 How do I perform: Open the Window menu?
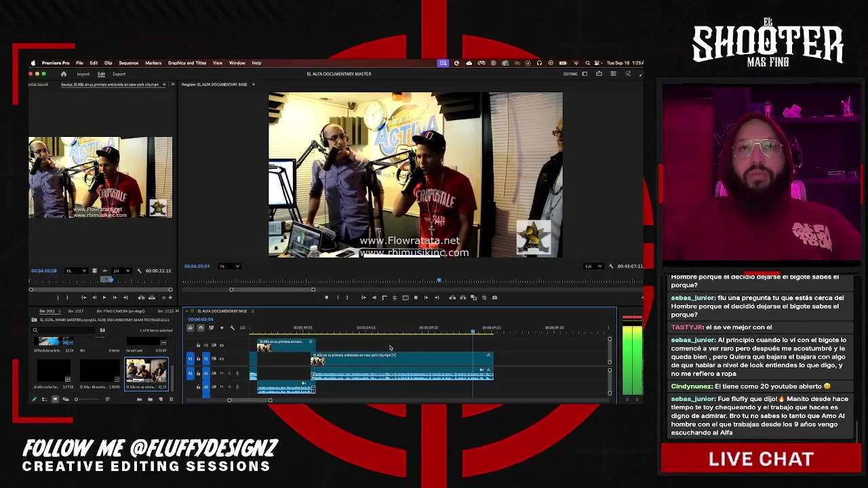click(237, 63)
